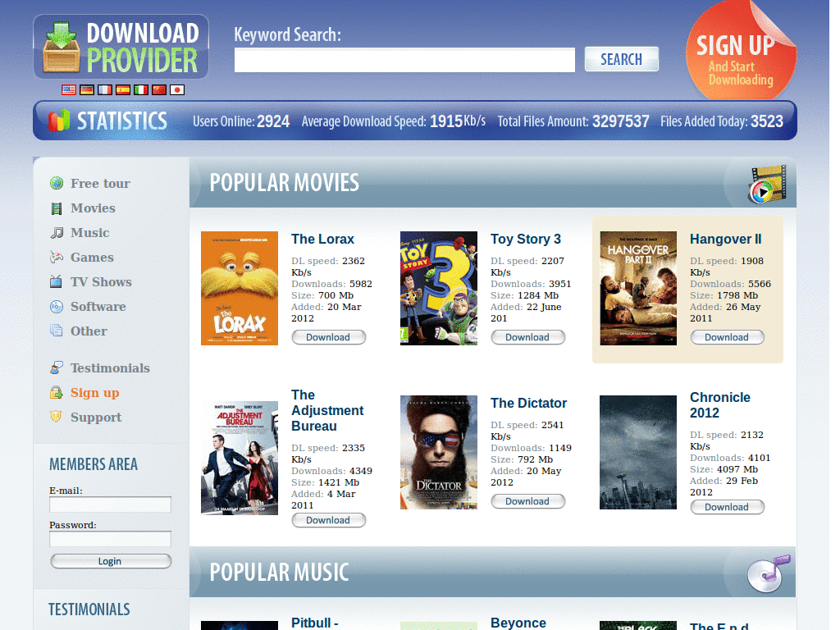Open the Music category
840x630 pixels.
90,232
